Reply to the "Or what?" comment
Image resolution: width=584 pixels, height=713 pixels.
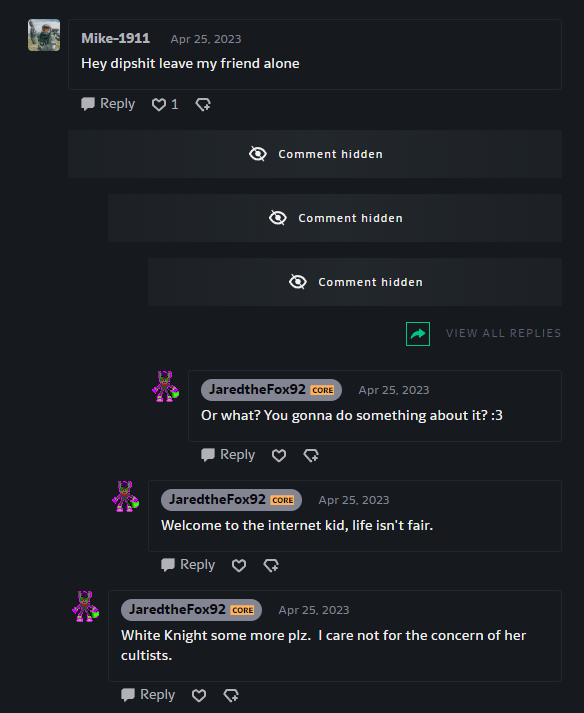coord(228,455)
